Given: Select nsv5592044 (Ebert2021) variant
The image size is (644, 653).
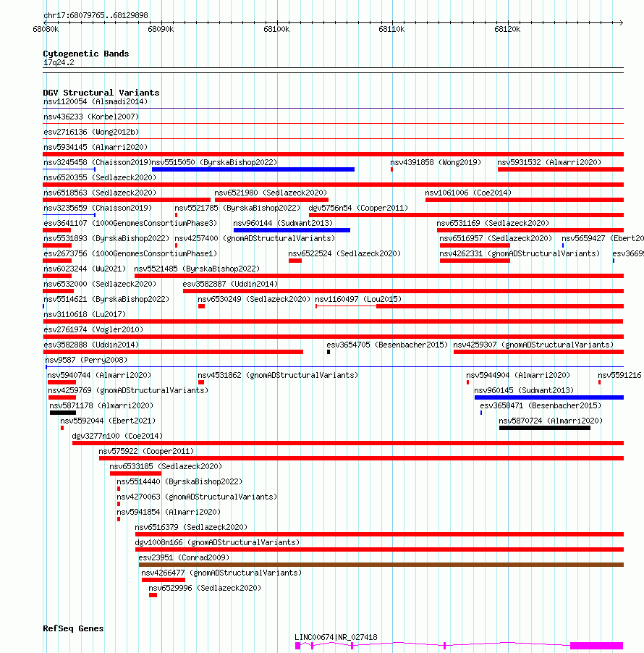Looking at the screenshot, I should pyautogui.click(x=108, y=421).
